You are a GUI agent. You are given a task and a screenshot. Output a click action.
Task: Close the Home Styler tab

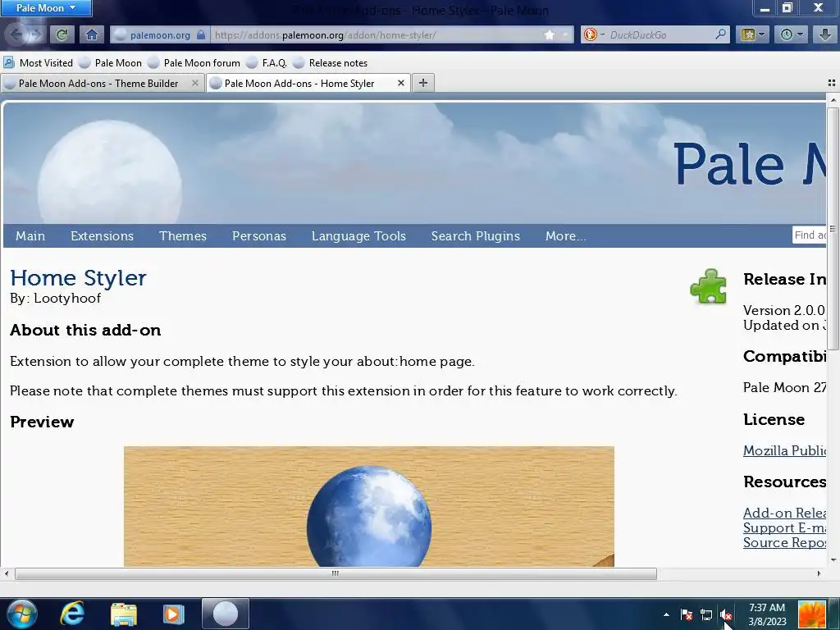coord(400,83)
